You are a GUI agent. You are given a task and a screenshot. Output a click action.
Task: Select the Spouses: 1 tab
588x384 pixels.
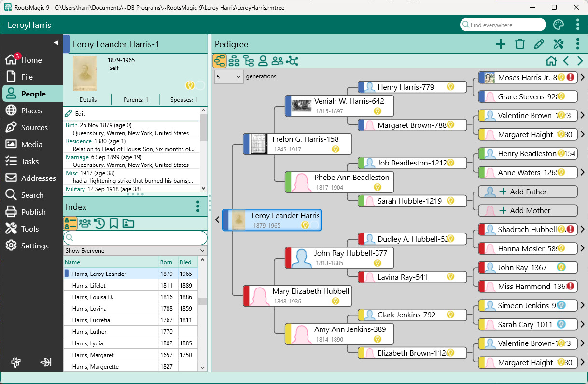click(x=183, y=100)
